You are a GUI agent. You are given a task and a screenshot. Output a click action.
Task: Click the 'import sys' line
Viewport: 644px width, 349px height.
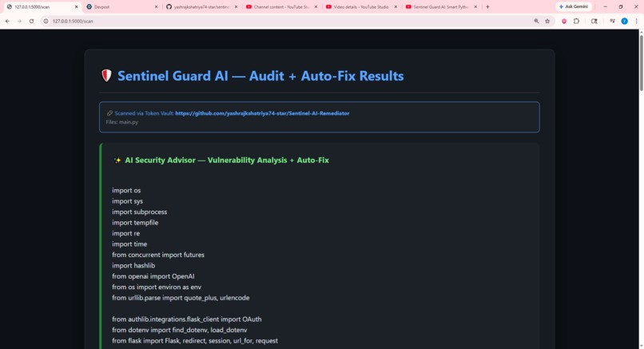click(x=127, y=201)
